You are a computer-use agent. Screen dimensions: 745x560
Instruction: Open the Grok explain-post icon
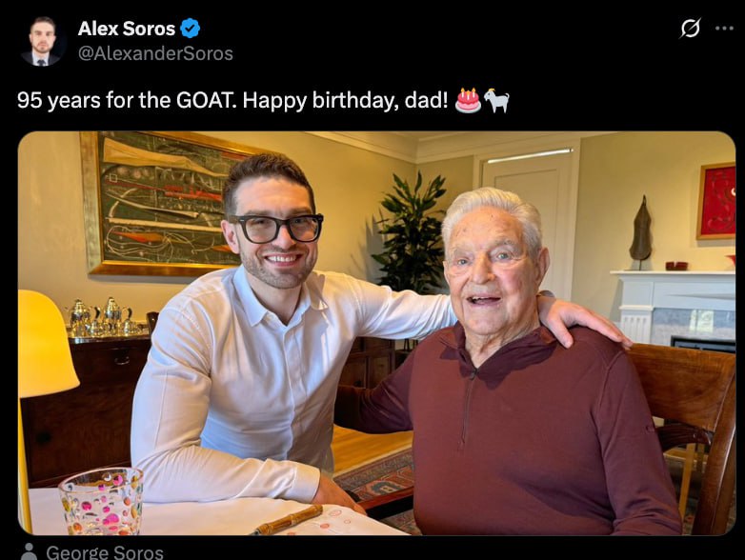pyautogui.click(x=690, y=29)
